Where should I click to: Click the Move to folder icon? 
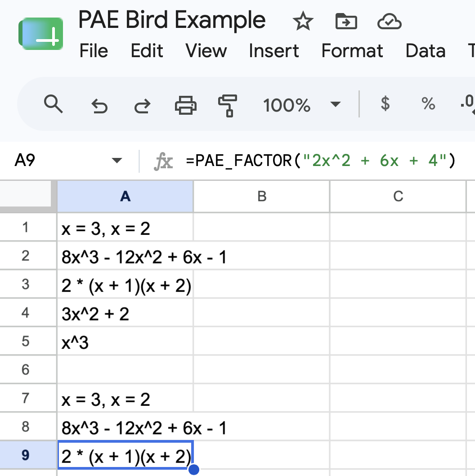point(346,21)
